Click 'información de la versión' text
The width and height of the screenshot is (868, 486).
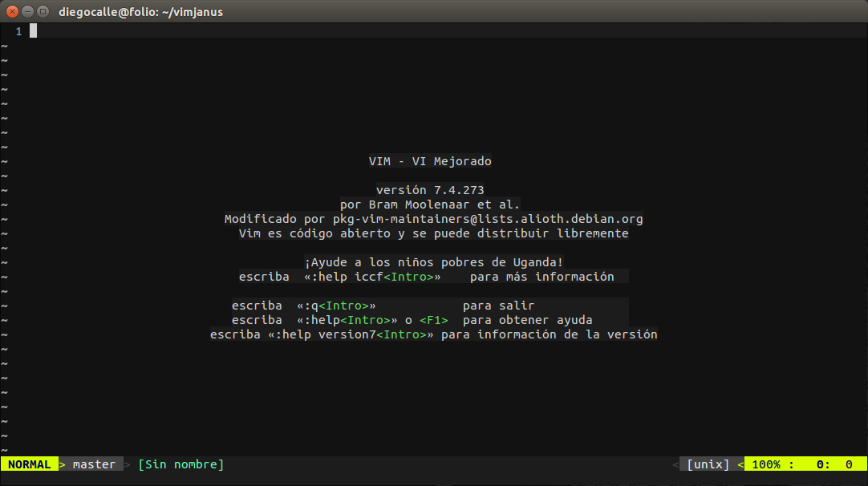pos(567,334)
